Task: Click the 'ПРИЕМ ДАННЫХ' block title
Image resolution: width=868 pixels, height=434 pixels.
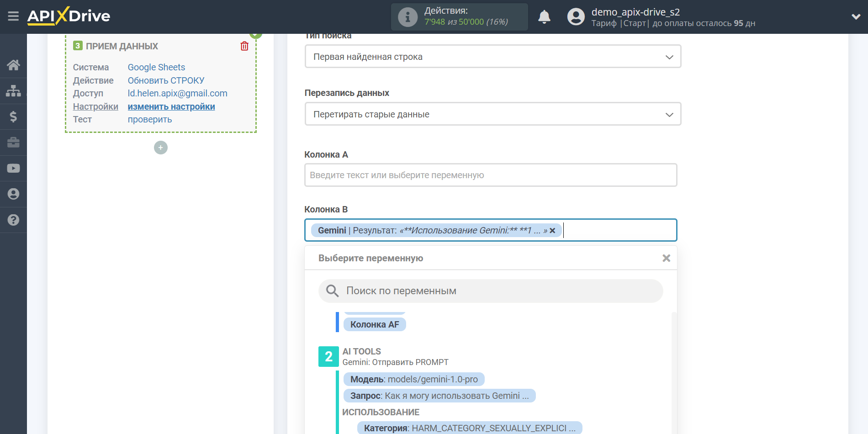Action: click(x=122, y=46)
